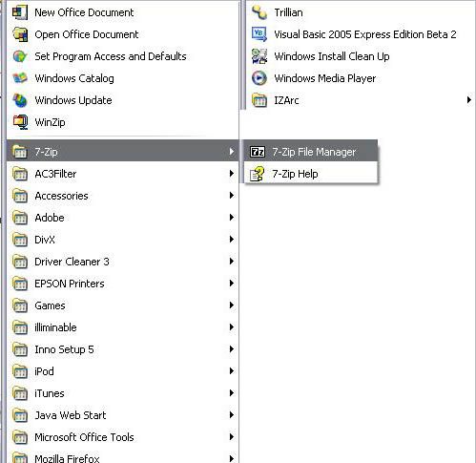Click the Inno Setup 5 folder icon

coord(20,349)
